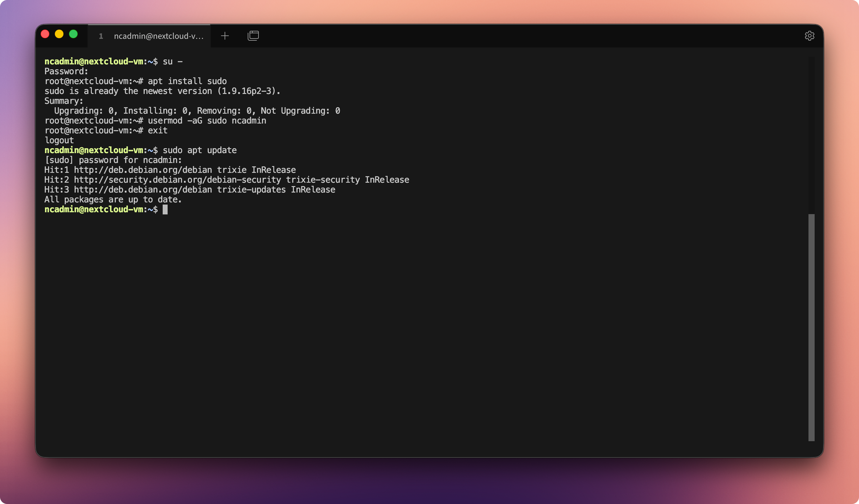The image size is (859, 504).
Task: Click the 'usermod -aG sudo ncadmin' command
Action: 206,121
